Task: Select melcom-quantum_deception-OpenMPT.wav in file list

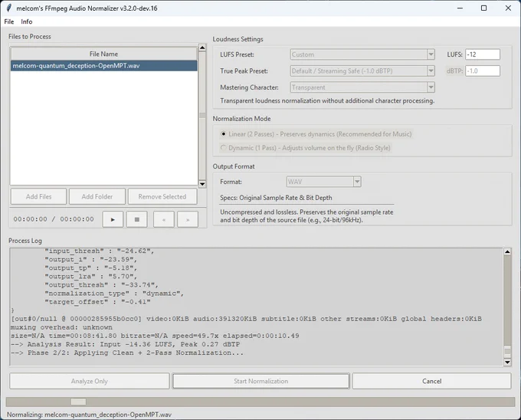Action: click(x=103, y=66)
